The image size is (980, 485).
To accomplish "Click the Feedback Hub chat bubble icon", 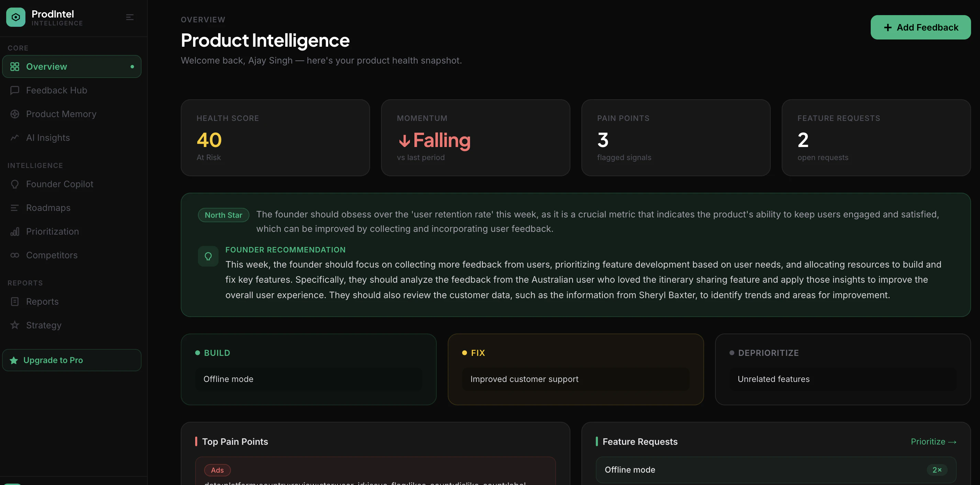I will tap(15, 90).
